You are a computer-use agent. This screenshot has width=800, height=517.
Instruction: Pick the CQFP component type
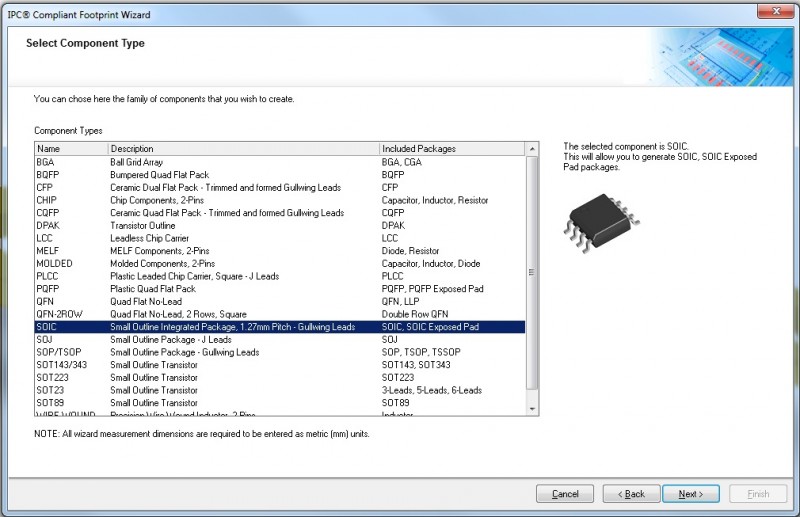[x=280, y=213]
